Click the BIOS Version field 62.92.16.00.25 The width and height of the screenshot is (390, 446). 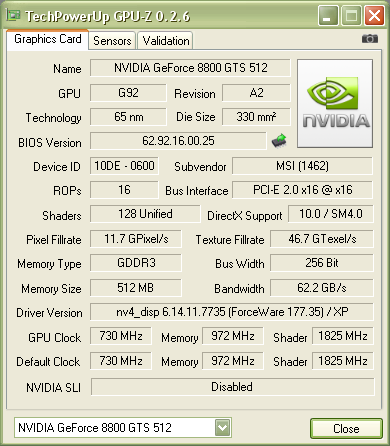(x=178, y=141)
